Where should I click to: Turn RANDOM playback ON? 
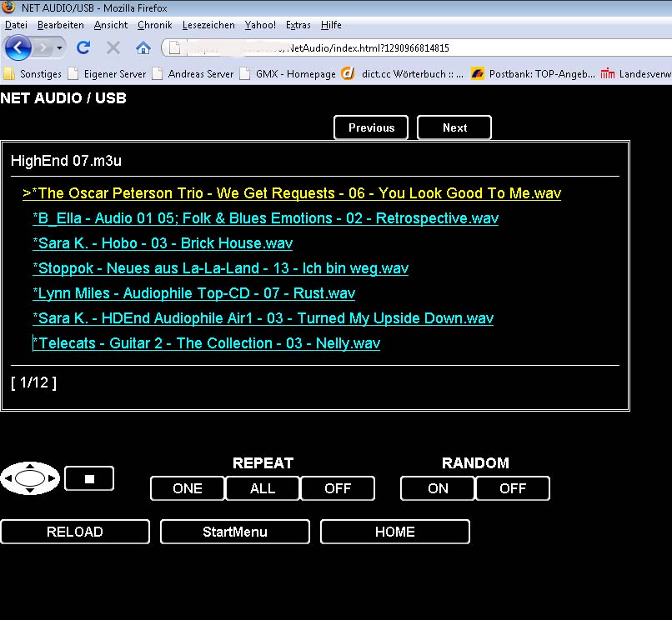coord(438,488)
